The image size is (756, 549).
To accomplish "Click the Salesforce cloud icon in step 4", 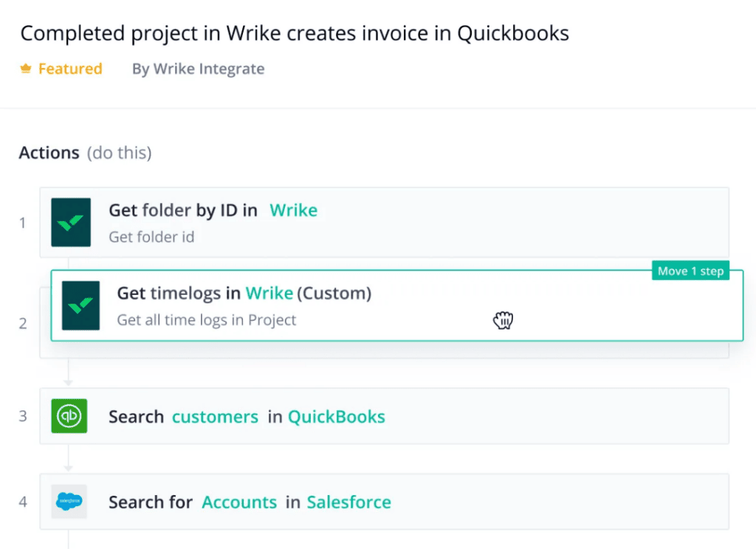I will 69,501.
